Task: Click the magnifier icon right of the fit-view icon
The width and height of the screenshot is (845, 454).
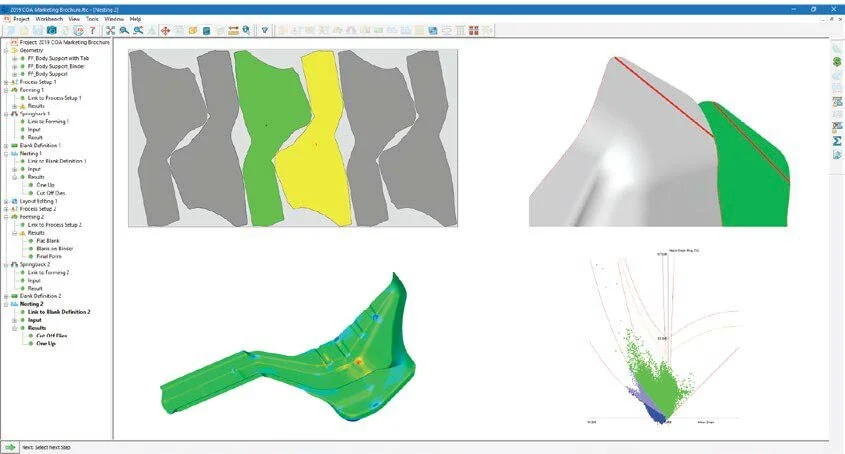Action: pos(124,31)
